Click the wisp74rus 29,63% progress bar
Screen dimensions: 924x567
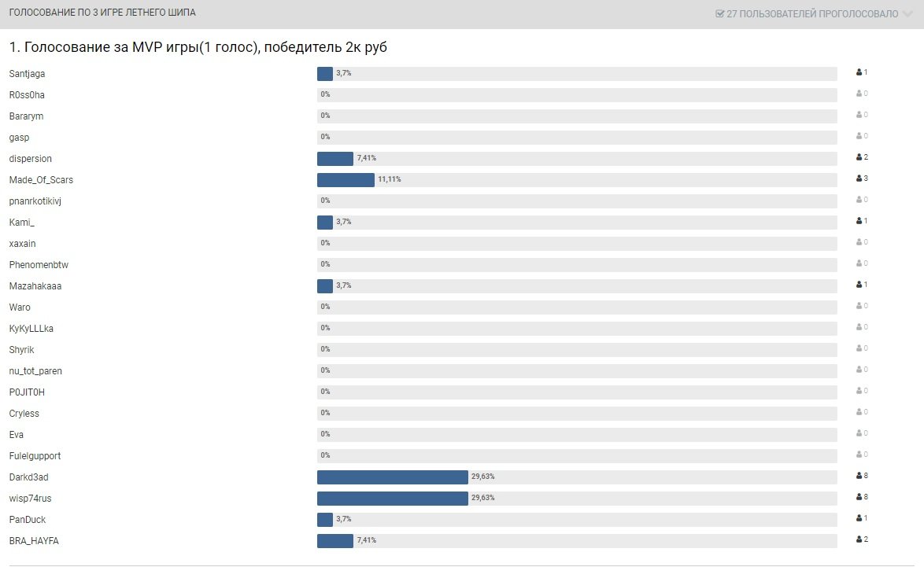click(x=392, y=499)
